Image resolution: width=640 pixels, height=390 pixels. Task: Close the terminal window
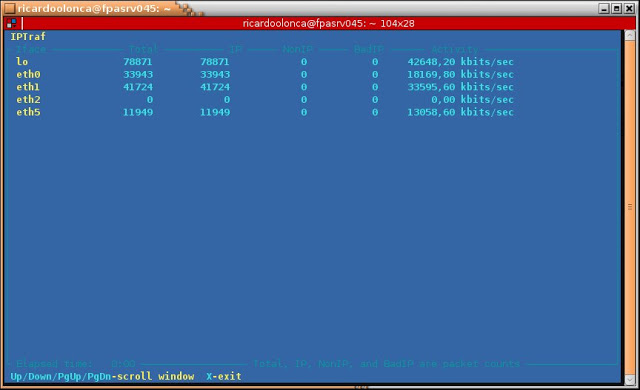pyautogui.click(x=629, y=8)
